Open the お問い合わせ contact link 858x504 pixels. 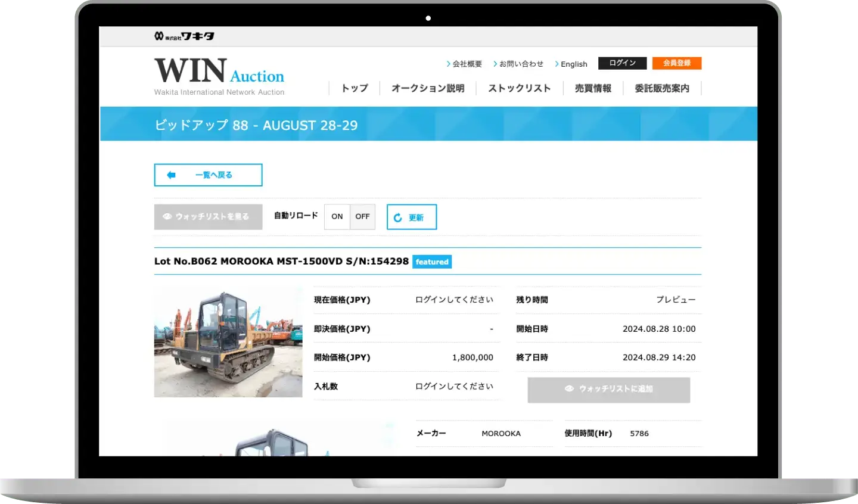(x=518, y=64)
